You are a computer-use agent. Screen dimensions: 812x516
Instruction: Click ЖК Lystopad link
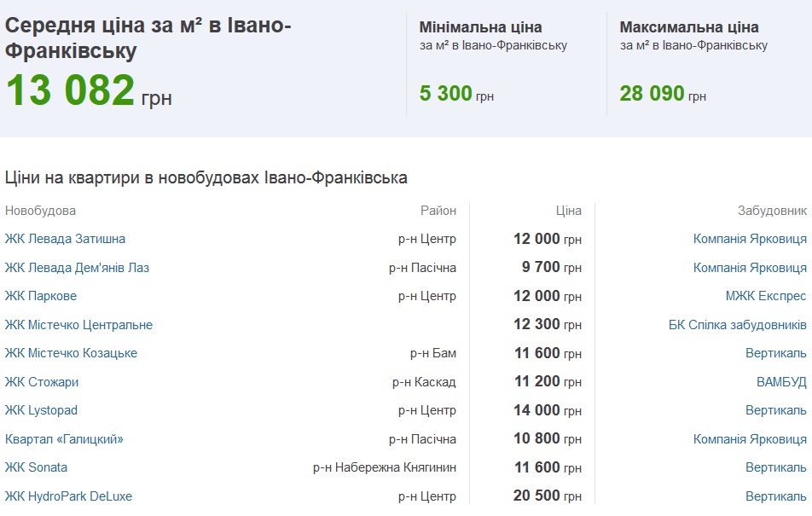[x=42, y=410]
